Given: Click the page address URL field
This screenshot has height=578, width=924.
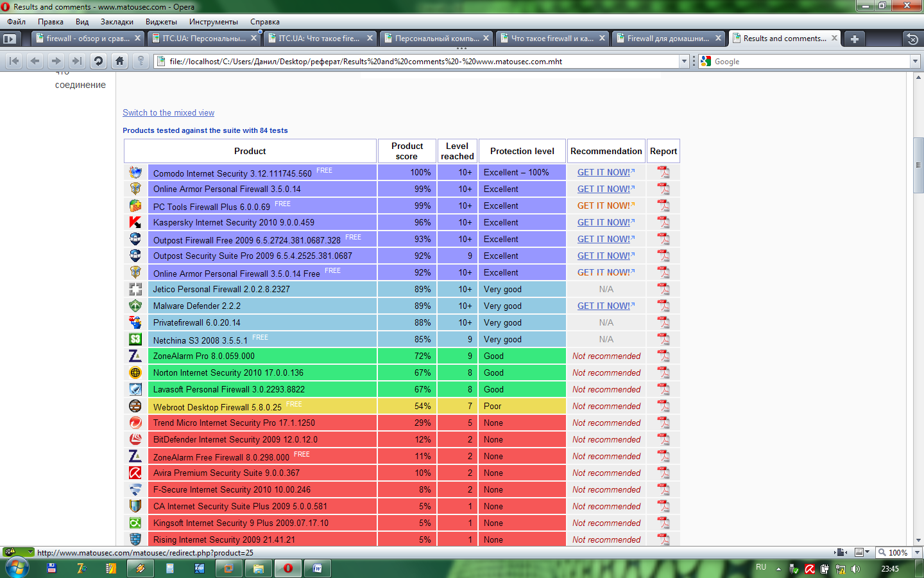Looking at the screenshot, I should coord(423,62).
